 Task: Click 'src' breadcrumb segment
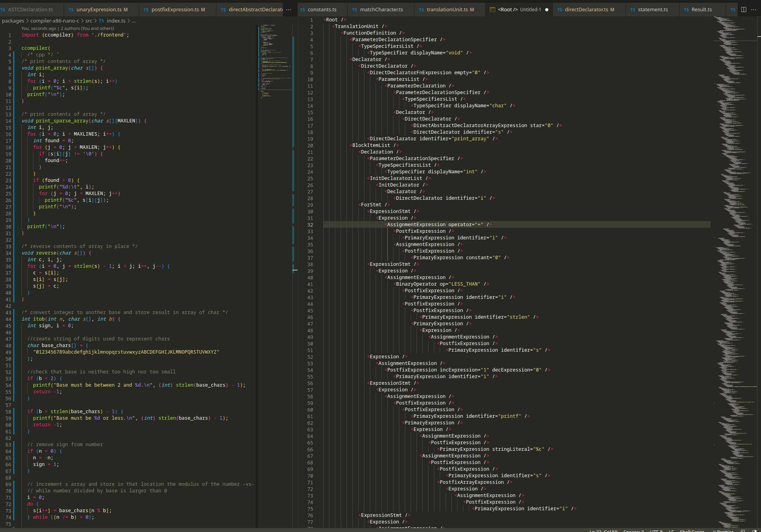[89, 21]
